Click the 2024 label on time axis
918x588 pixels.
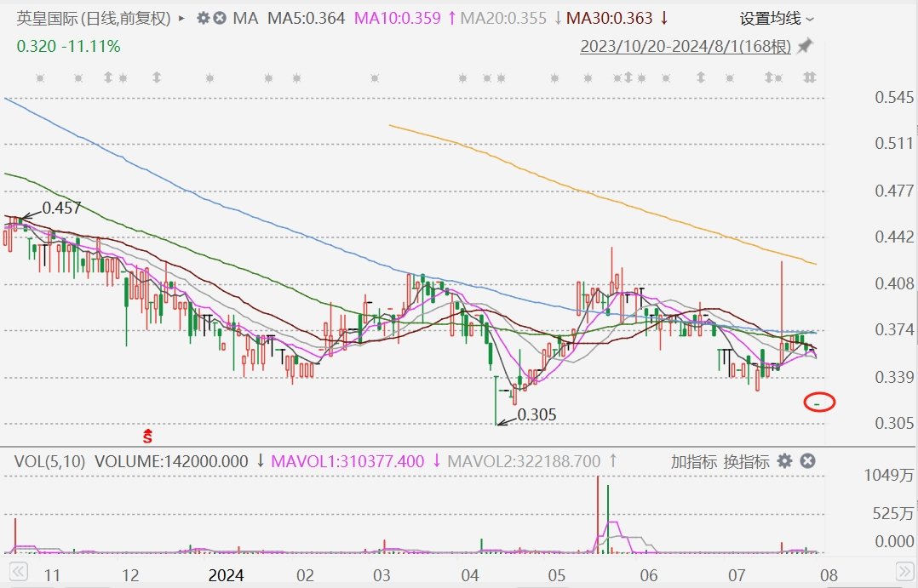[x=227, y=574]
